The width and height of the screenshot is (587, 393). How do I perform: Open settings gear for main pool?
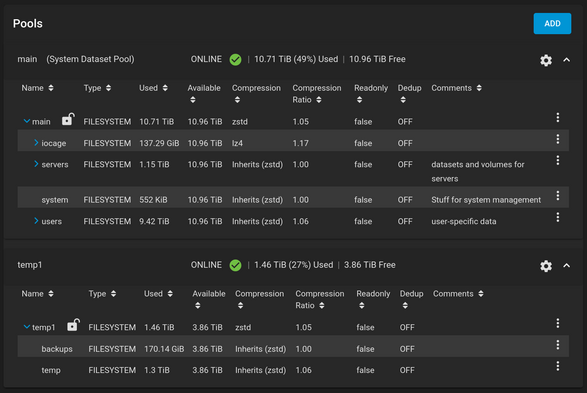(x=546, y=60)
